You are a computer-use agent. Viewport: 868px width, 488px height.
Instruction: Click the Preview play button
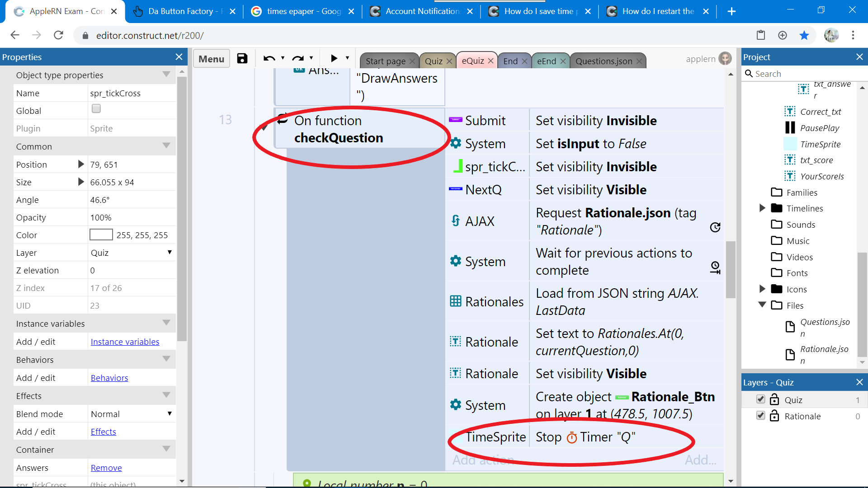click(x=334, y=58)
